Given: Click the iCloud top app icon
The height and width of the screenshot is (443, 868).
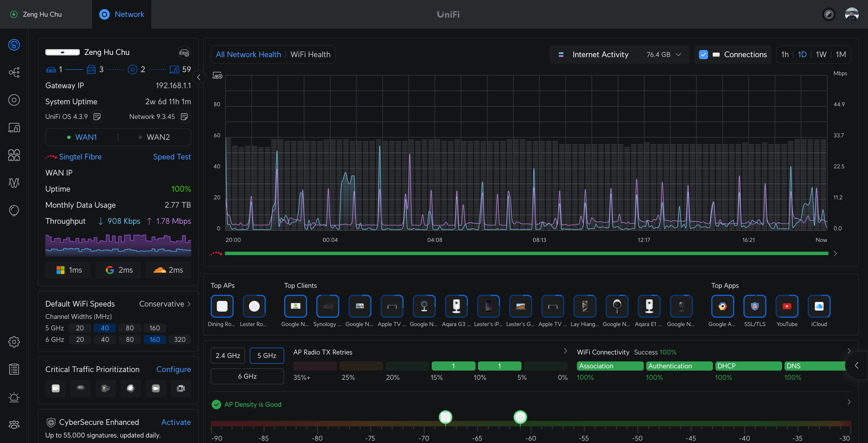Looking at the screenshot, I should coord(819,306).
